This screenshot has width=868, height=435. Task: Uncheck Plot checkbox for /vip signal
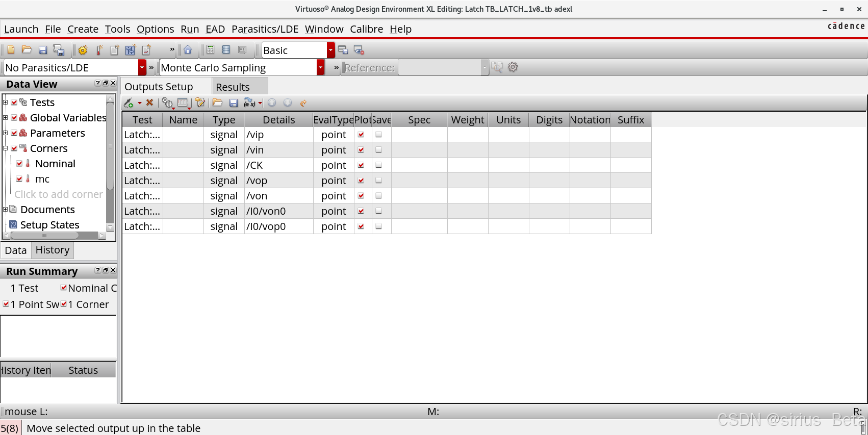[361, 135]
